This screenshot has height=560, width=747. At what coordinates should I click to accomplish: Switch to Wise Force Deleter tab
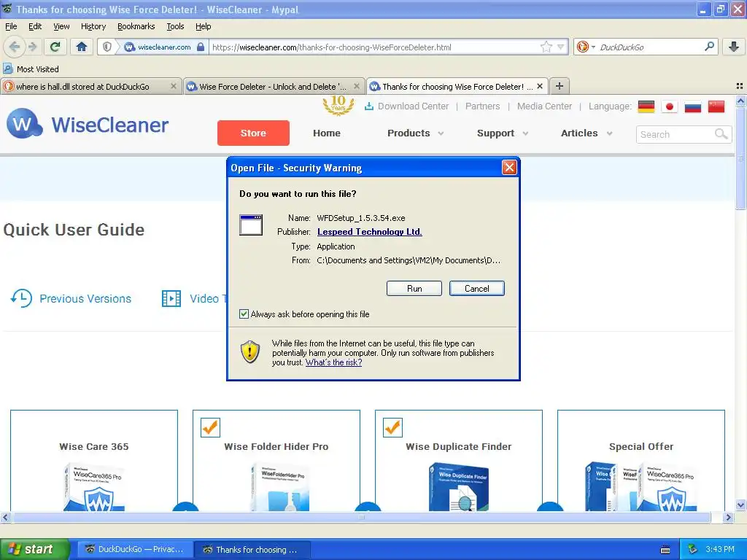[x=274, y=86]
